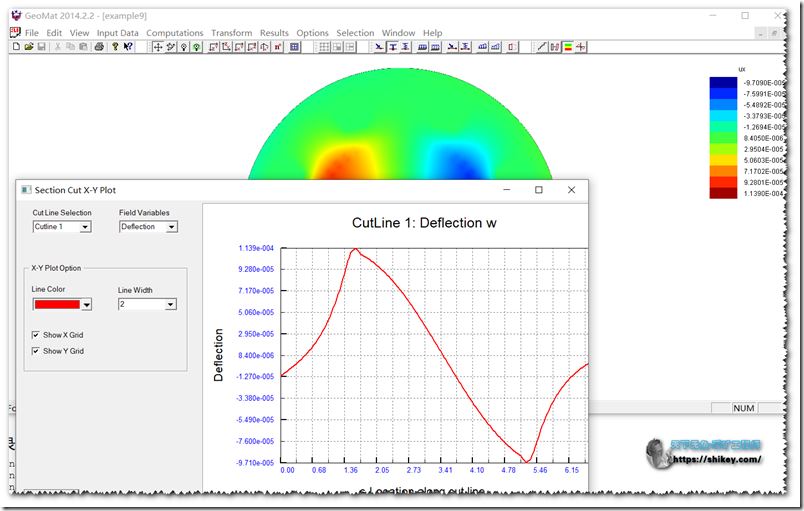Image resolution: width=804 pixels, height=511 pixels.
Task: Select the pan four-arrow tool in toolbar
Action: [158, 47]
